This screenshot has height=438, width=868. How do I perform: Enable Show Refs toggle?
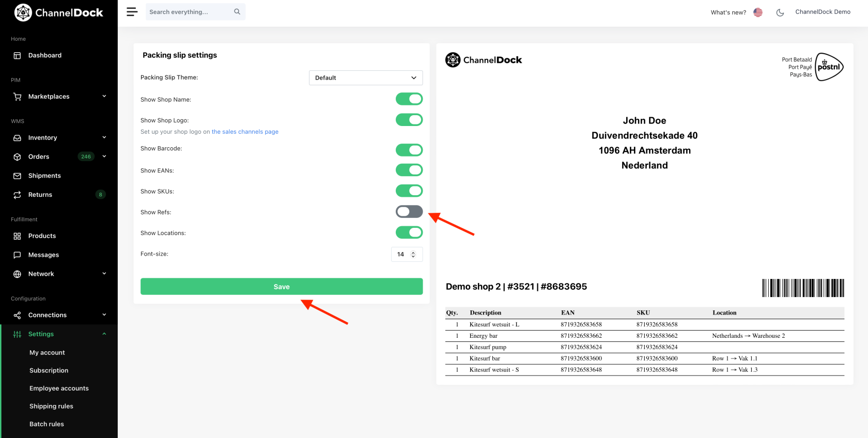tap(409, 211)
